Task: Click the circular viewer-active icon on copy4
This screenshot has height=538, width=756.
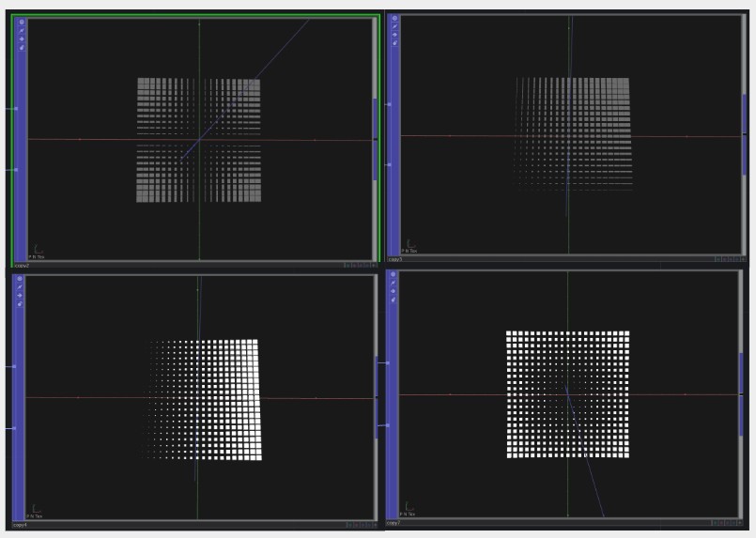Action: coord(20,279)
